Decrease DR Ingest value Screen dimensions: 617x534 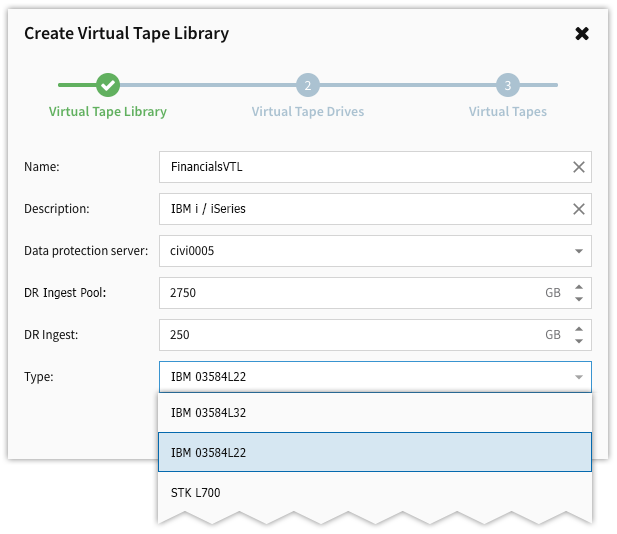click(578, 341)
